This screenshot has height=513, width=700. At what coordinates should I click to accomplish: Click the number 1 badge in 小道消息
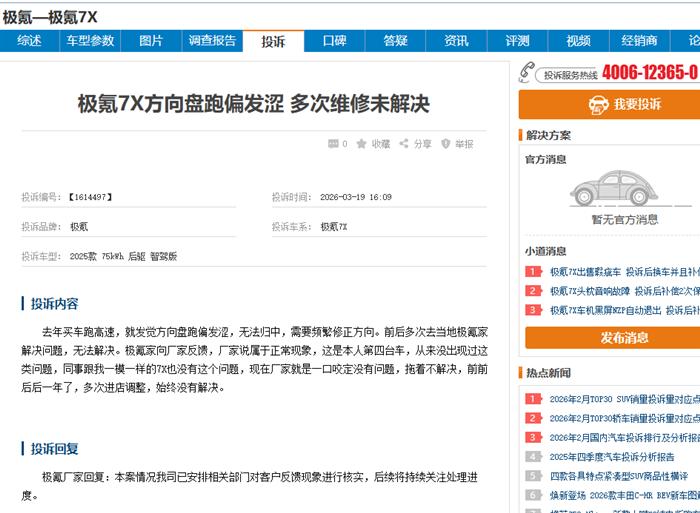tap(532, 272)
